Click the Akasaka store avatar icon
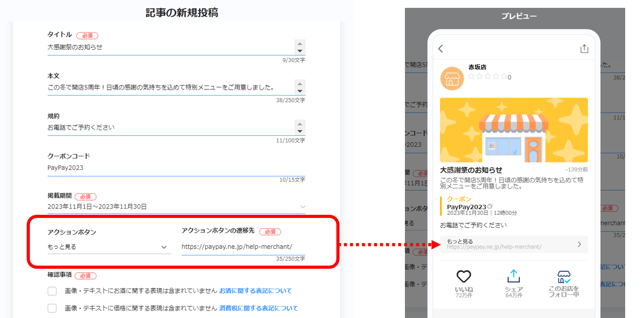Viewport: 644px width, 318px height. [451, 79]
